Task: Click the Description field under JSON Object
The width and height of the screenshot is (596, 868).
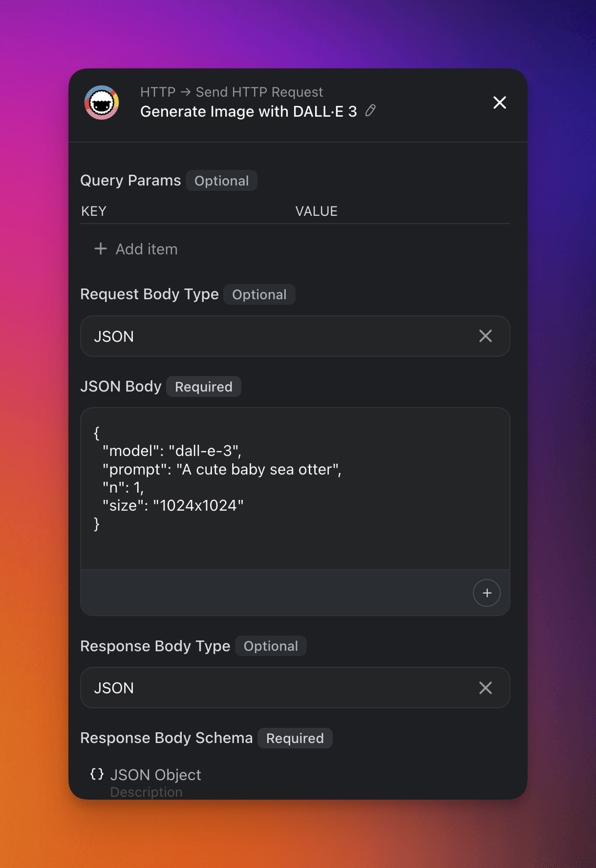Action: 146,792
